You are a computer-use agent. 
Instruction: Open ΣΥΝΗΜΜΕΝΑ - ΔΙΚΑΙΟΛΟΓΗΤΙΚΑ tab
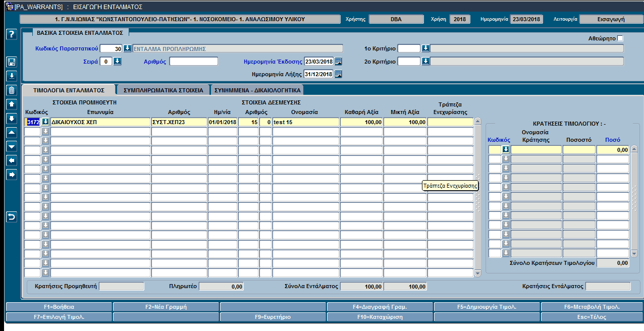pos(257,90)
